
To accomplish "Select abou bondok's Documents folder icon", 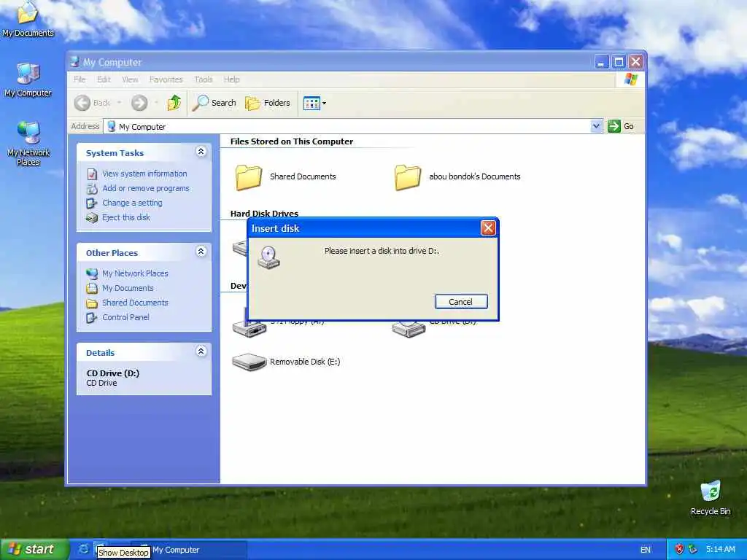I will (x=408, y=177).
